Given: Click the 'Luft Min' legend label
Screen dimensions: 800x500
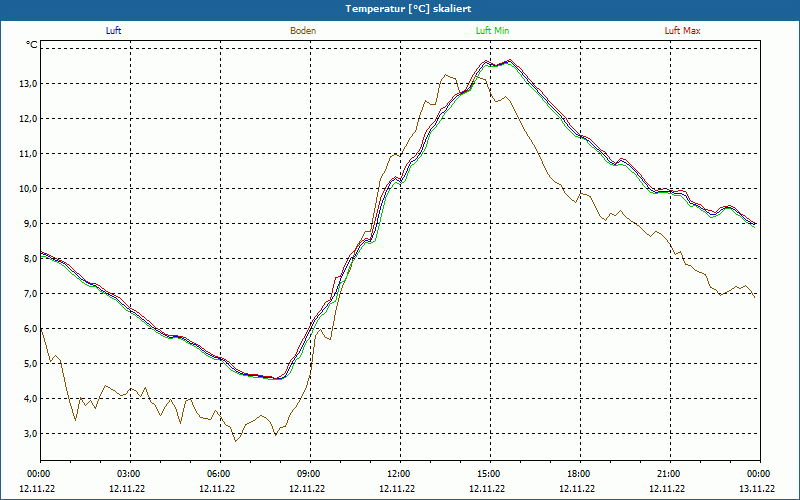Looking at the screenshot, I should [492, 31].
